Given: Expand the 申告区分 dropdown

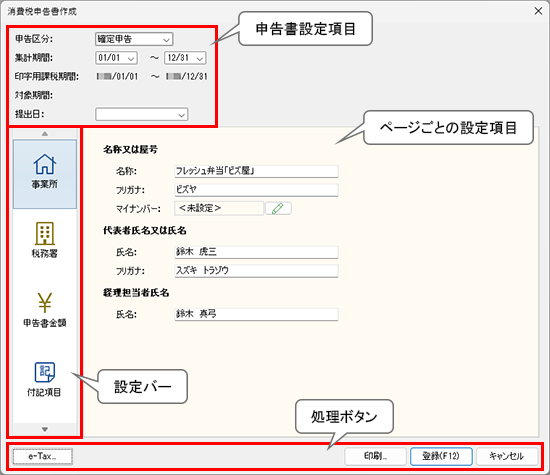Looking at the screenshot, I should (134, 39).
